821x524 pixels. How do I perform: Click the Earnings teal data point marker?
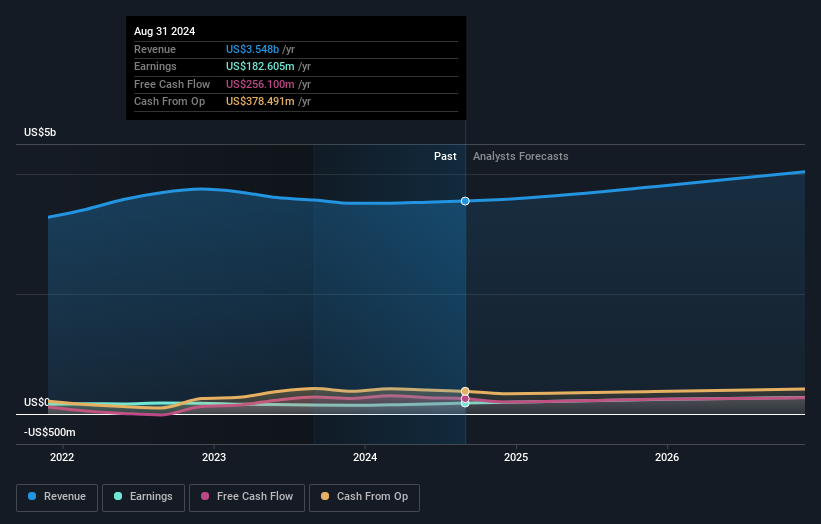coord(465,404)
